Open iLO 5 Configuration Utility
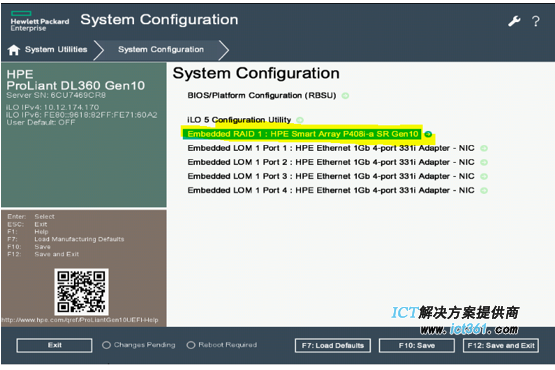Screen dimensions: 555x370 (x=239, y=120)
